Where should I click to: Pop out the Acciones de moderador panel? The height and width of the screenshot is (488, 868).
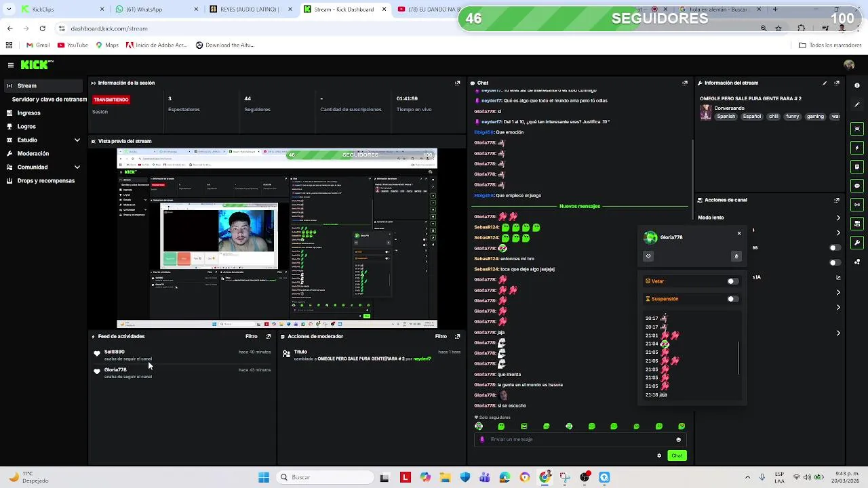point(457,336)
